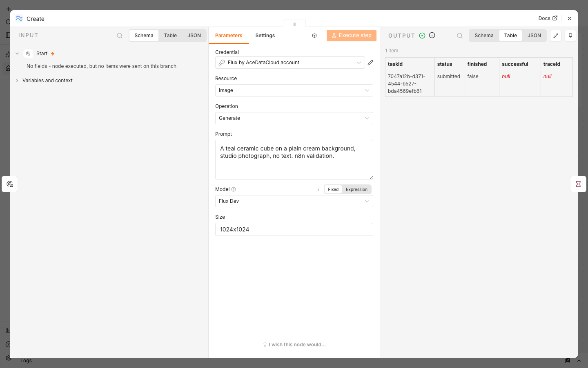Image resolution: width=588 pixels, height=368 pixels.
Task: Edit output with the pencil icon
Action: [x=556, y=36]
